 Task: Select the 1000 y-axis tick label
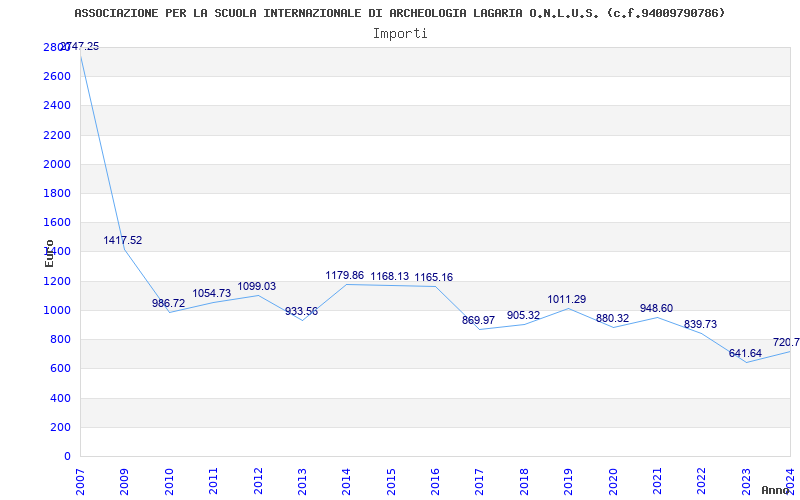58,310
